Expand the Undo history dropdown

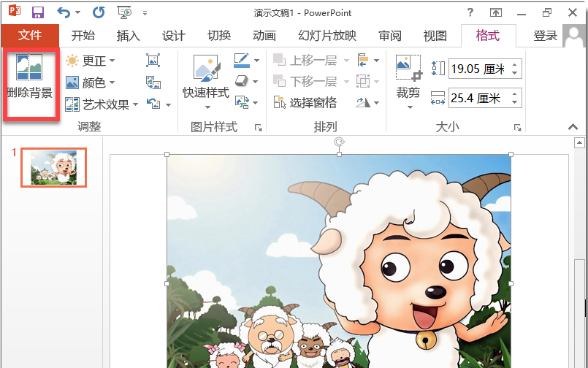77,12
